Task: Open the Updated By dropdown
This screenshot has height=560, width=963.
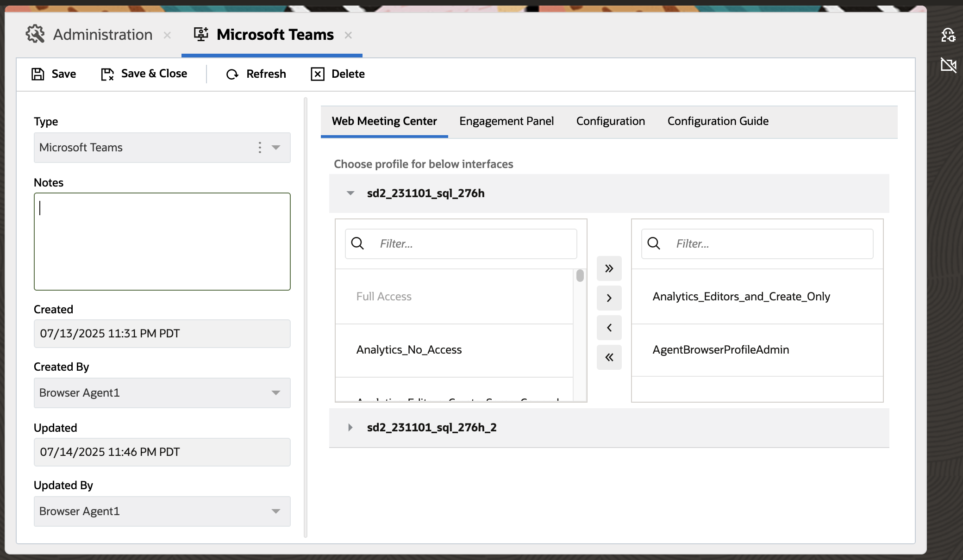Action: [276, 511]
